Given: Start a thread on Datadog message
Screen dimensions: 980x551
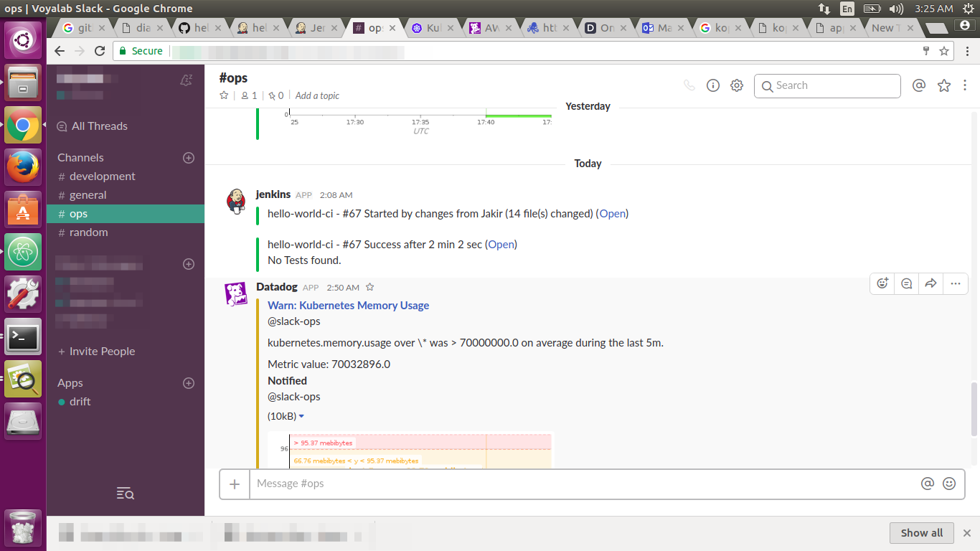Looking at the screenshot, I should pos(907,283).
